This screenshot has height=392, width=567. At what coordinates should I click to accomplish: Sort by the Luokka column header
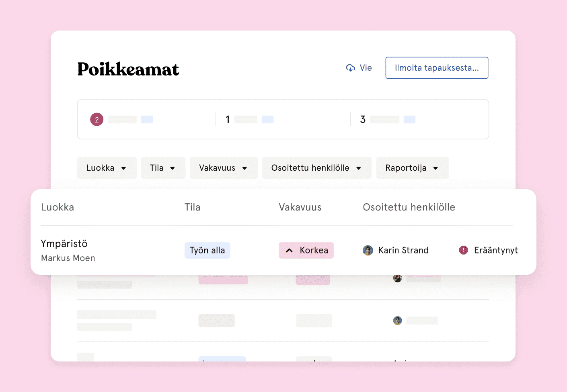58,207
